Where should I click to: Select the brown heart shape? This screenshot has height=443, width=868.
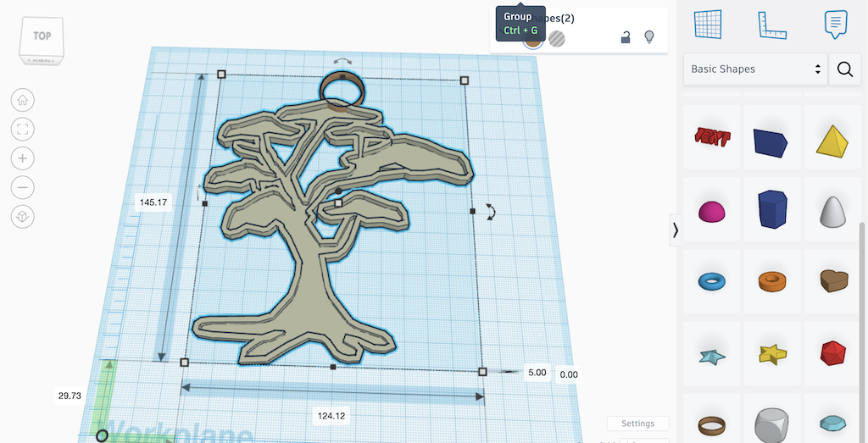[833, 280]
